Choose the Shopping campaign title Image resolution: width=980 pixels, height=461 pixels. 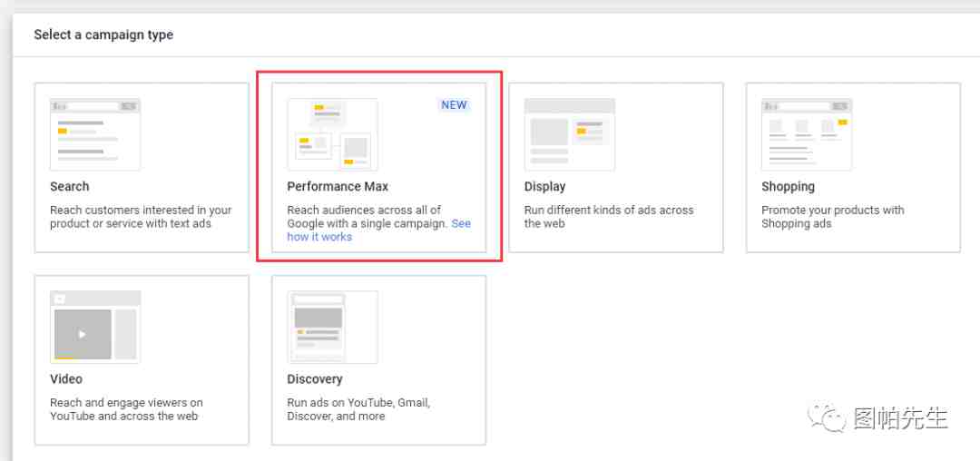789,186
